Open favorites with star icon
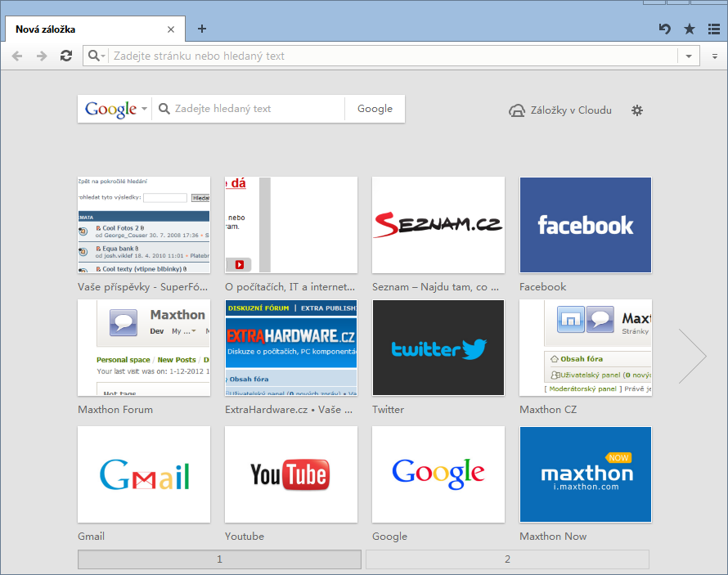 pyautogui.click(x=690, y=29)
